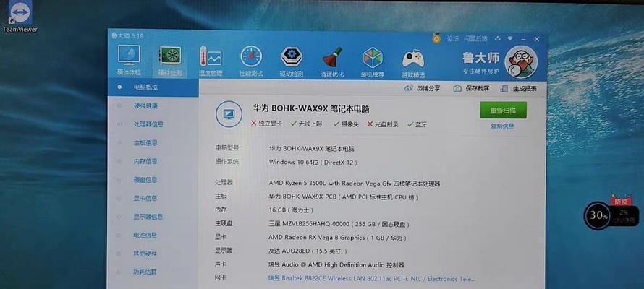644x289 pixels.
Task: Open 问题反馈 feedback link
Action: [475, 39]
